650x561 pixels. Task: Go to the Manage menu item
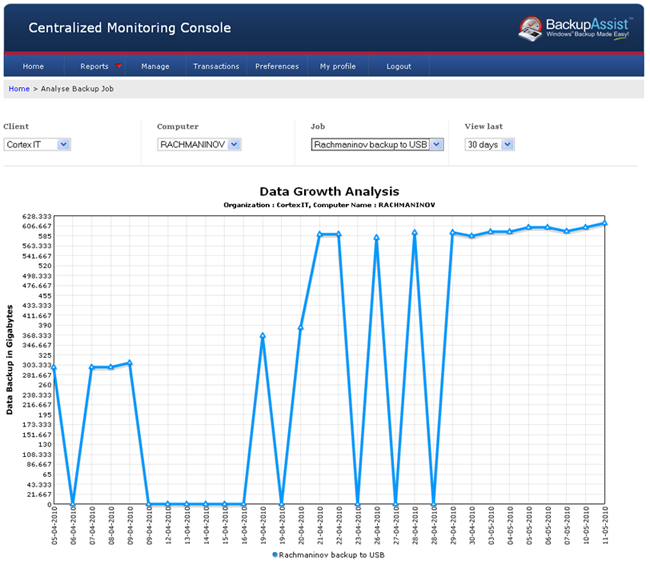(x=155, y=66)
